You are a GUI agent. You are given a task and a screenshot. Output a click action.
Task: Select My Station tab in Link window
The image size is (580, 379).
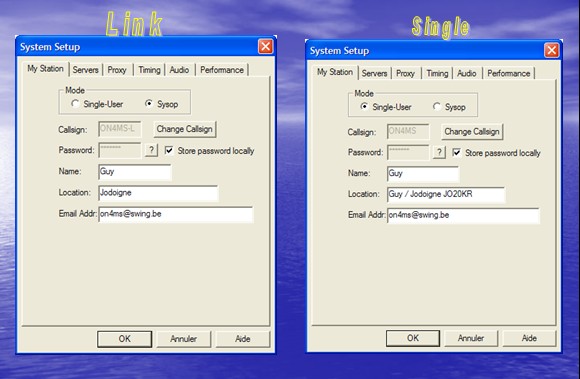coord(45,69)
